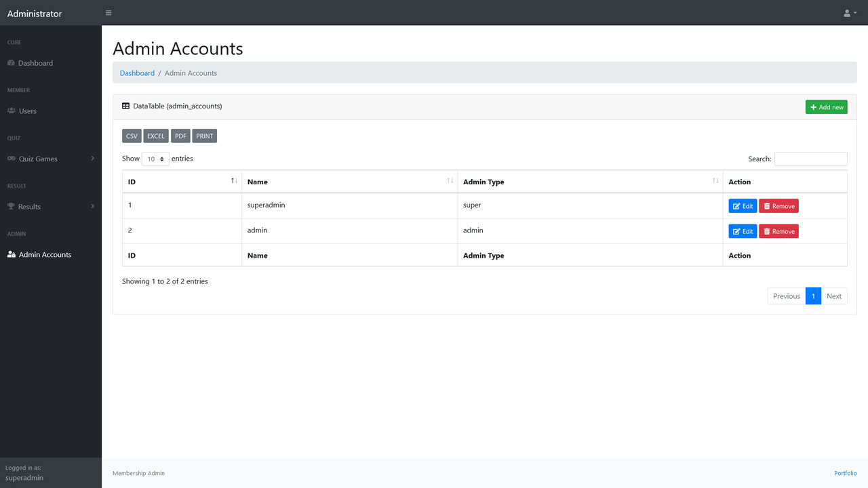Click the Dashboard gauge icon in sidebar

[11, 63]
